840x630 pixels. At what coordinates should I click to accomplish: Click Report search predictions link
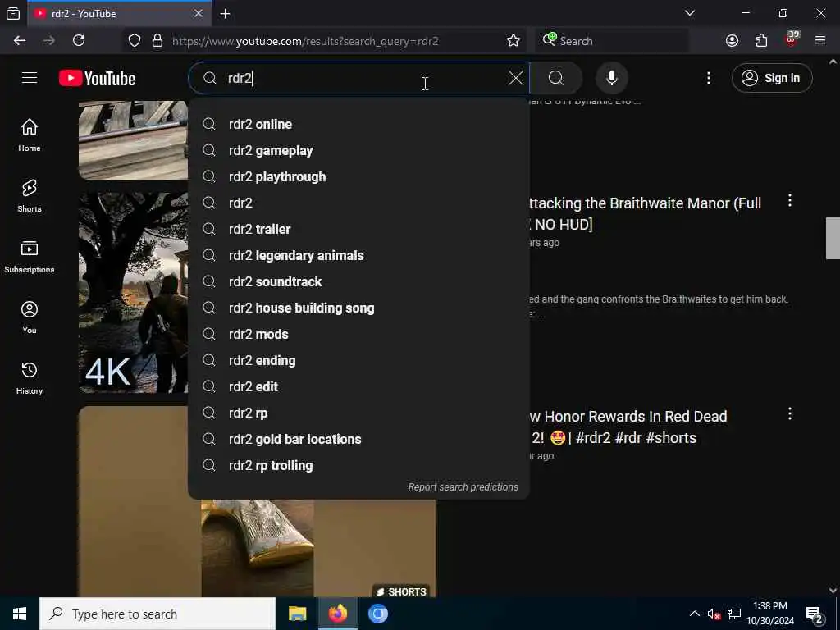coord(463,487)
